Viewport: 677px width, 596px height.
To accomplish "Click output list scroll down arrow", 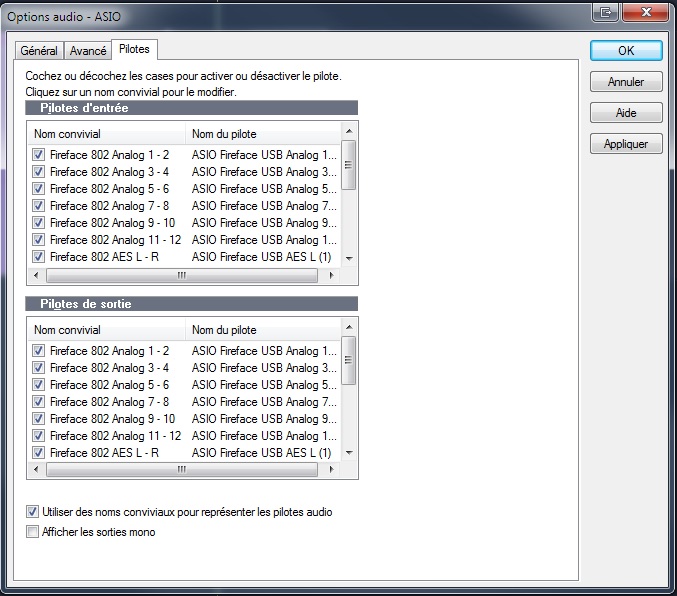I will [349, 453].
